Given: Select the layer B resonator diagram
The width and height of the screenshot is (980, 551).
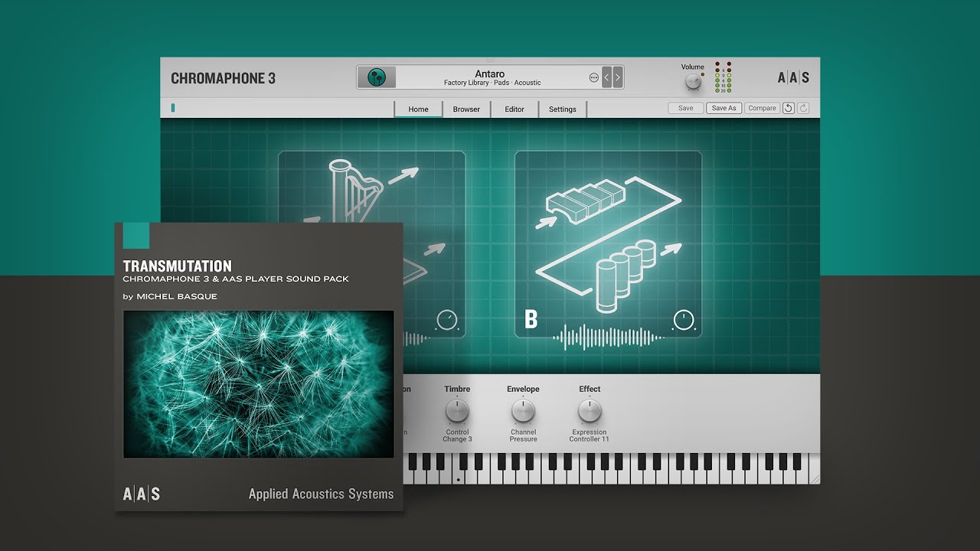Looking at the screenshot, I should [608, 244].
